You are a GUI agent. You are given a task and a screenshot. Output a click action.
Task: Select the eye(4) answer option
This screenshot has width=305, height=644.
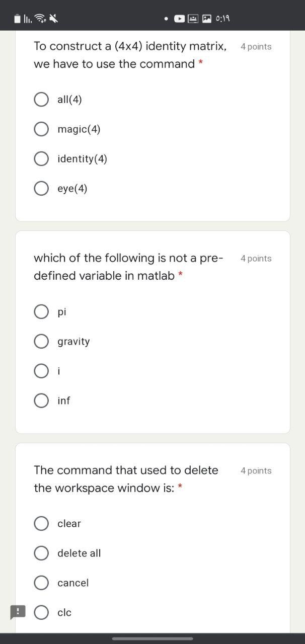(41, 188)
